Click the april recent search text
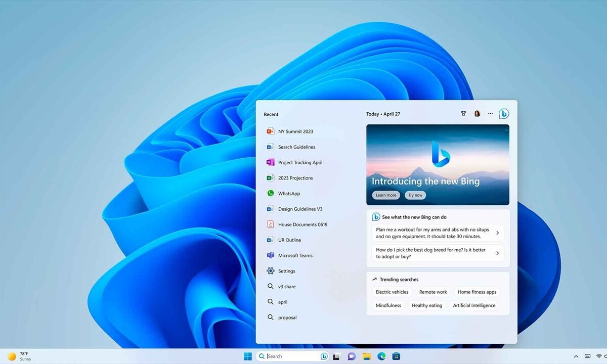The image size is (607, 364). click(283, 302)
